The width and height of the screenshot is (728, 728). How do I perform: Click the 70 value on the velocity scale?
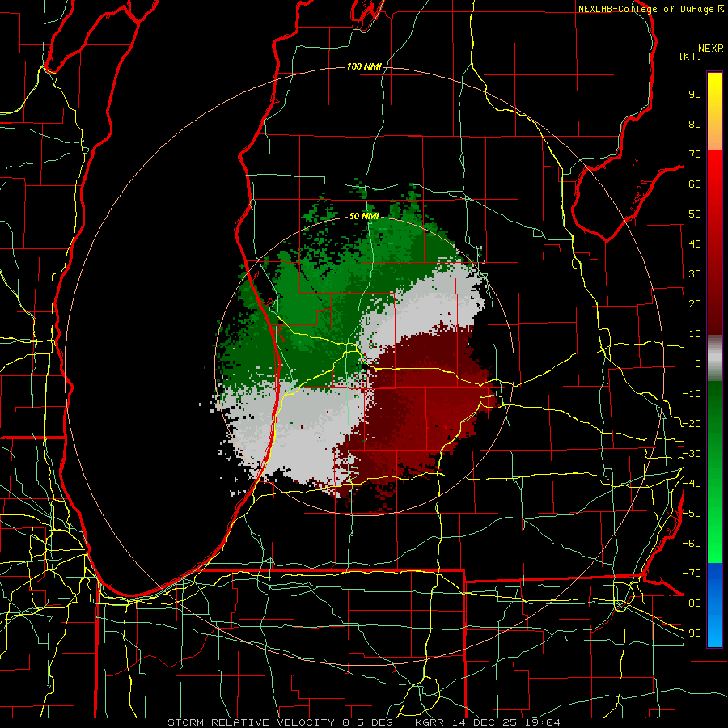(695, 154)
